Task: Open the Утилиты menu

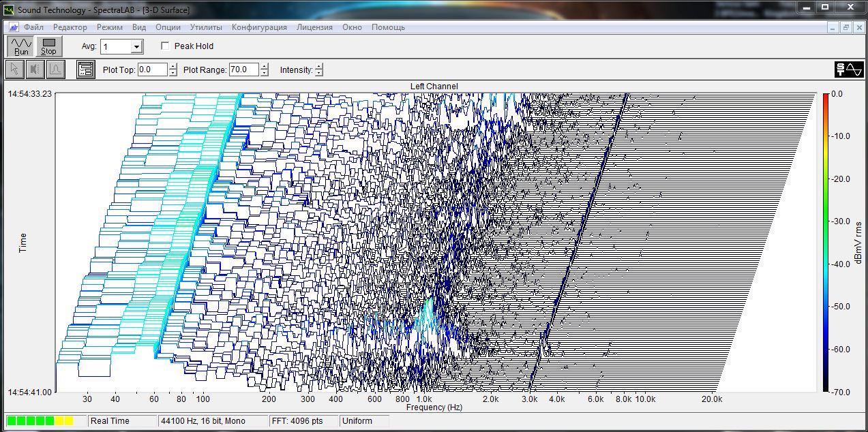Action: point(206,27)
